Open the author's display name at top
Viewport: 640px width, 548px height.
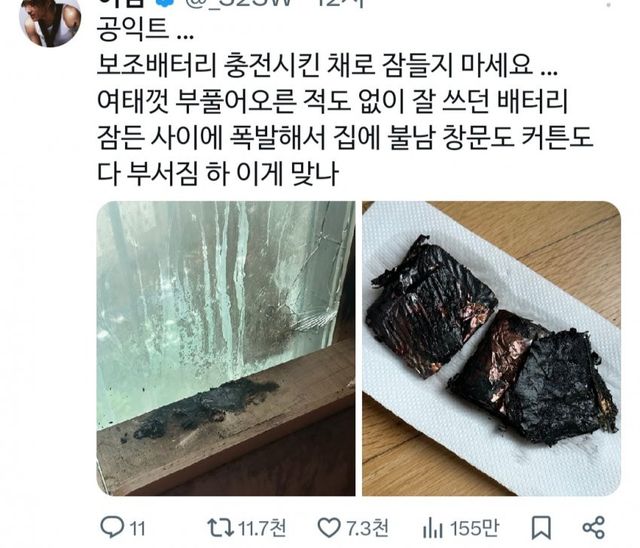[121, 4]
